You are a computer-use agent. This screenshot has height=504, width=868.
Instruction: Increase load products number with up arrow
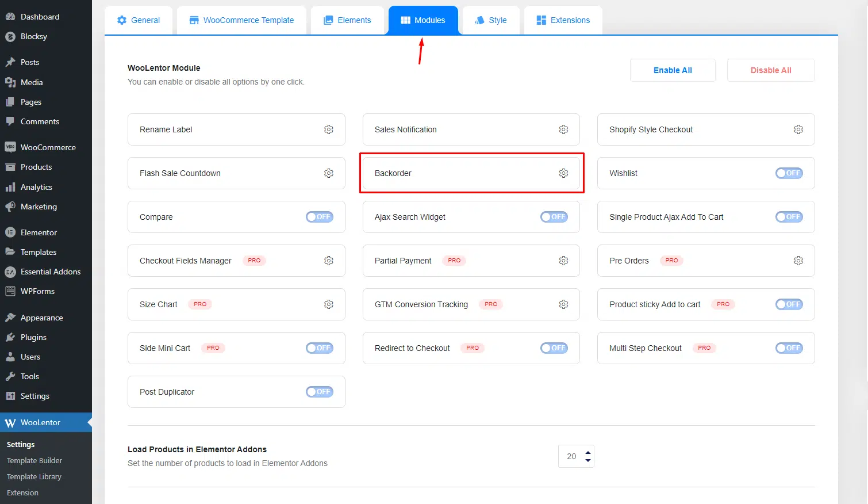click(587, 453)
